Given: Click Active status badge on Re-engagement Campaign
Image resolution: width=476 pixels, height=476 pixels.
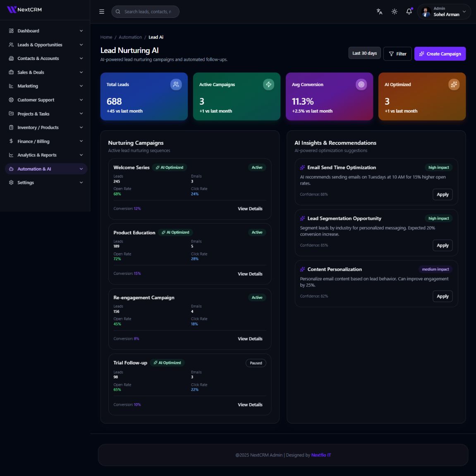Looking at the screenshot, I should (x=257, y=297).
